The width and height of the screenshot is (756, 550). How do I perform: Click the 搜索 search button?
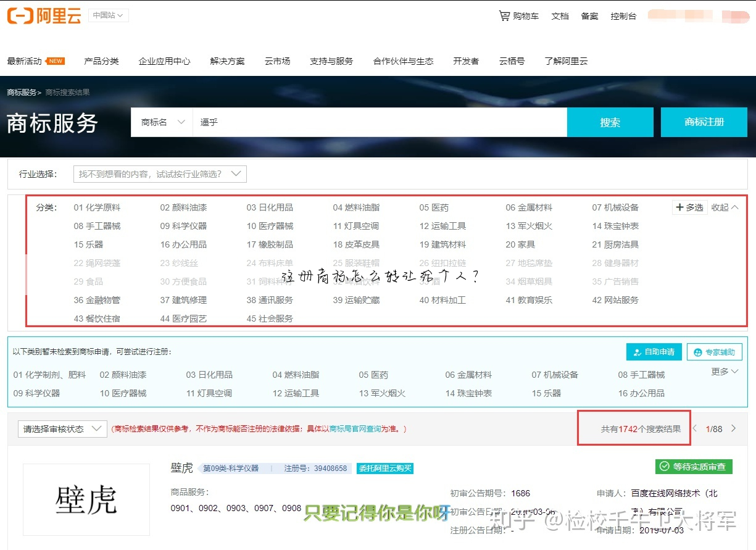point(610,122)
